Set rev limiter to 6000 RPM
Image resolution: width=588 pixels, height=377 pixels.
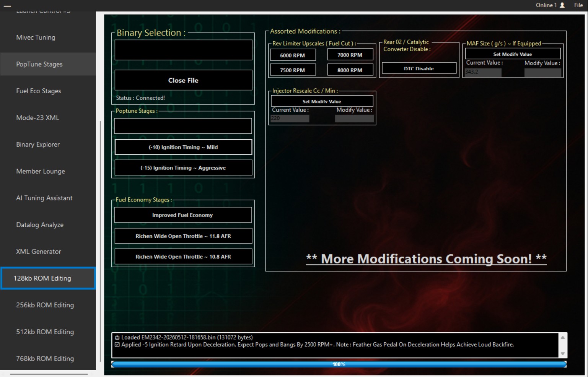[x=293, y=55]
